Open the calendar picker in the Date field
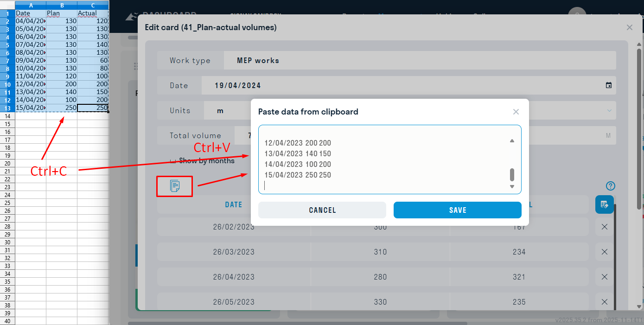 click(609, 85)
